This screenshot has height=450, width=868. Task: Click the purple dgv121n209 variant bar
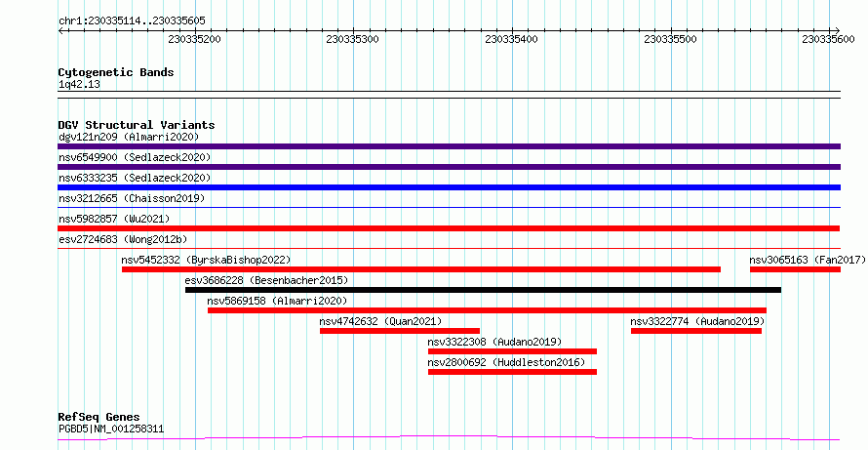click(449, 146)
